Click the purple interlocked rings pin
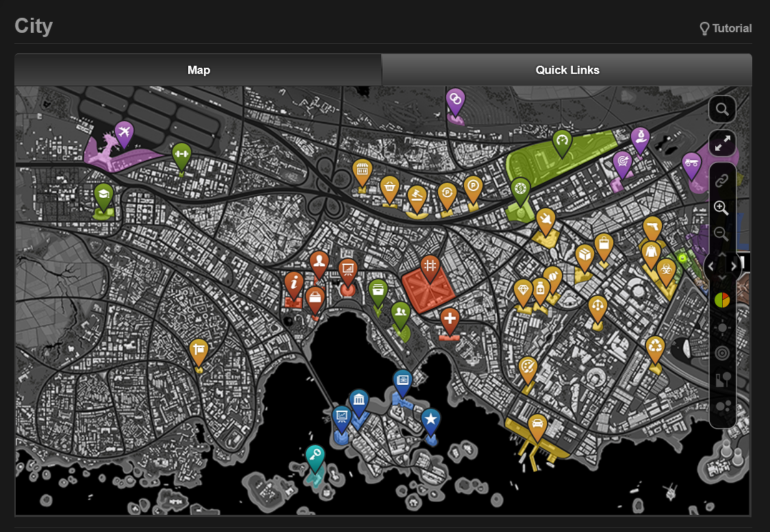Viewport: 770px width, 532px height. (455, 101)
